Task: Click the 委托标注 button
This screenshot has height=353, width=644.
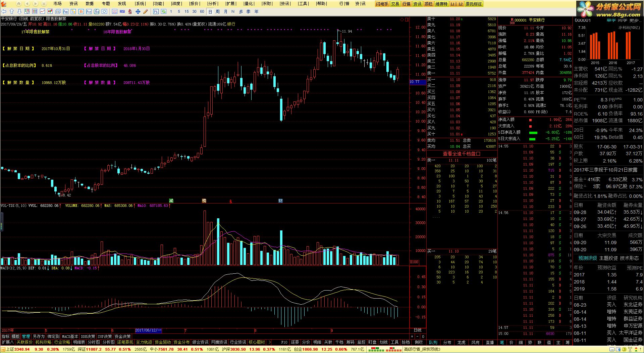Action: coord(474,4)
